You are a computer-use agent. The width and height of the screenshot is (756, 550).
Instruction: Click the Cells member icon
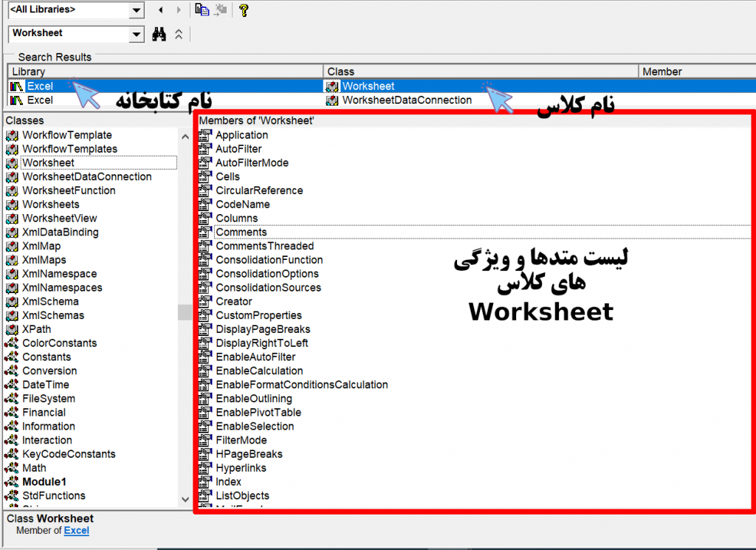tap(205, 177)
